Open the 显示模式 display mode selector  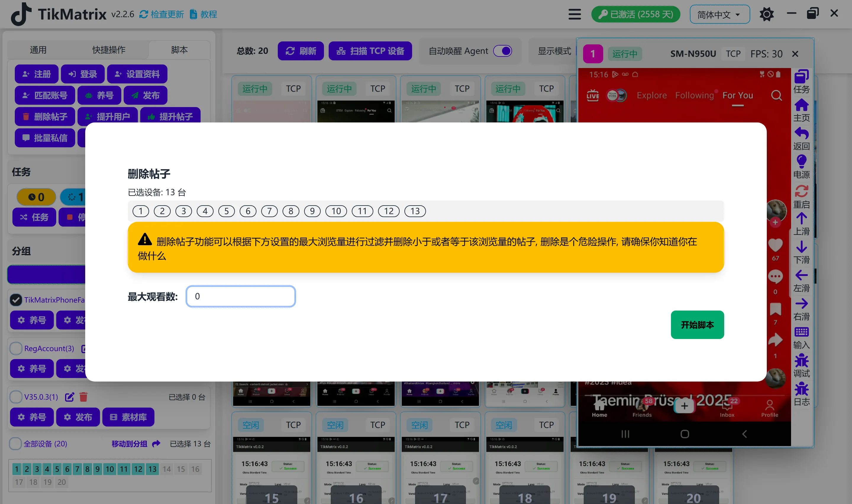click(x=554, y=51)
